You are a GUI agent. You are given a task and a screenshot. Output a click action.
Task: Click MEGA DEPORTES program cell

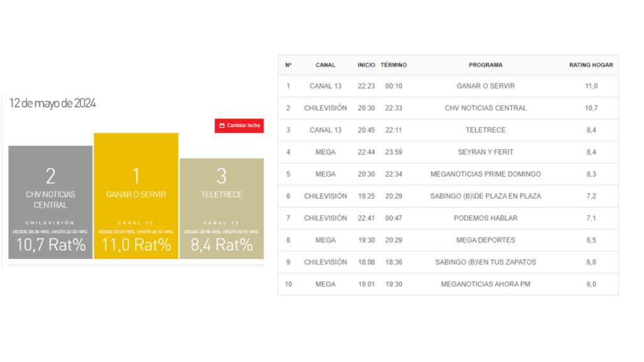pyautogui.click(x=486, y=240)
